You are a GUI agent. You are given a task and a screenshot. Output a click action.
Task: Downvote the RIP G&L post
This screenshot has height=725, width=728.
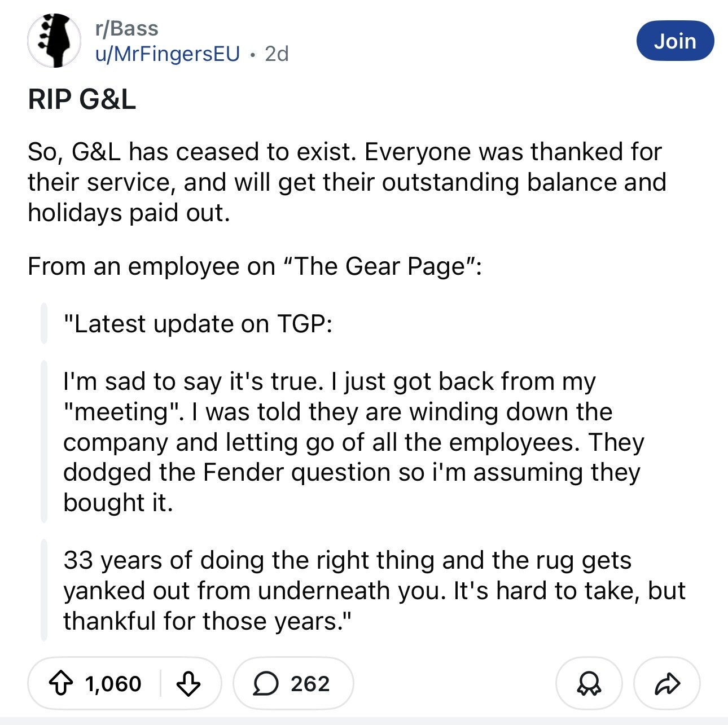188,683
